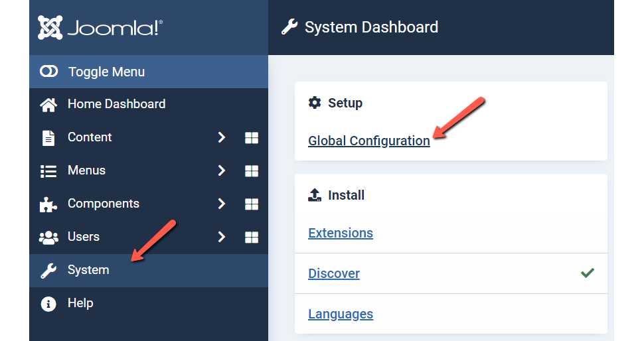The image size is (644, 341).
Task: Click the green checkmark beside Discover
Action: [588, 273]
